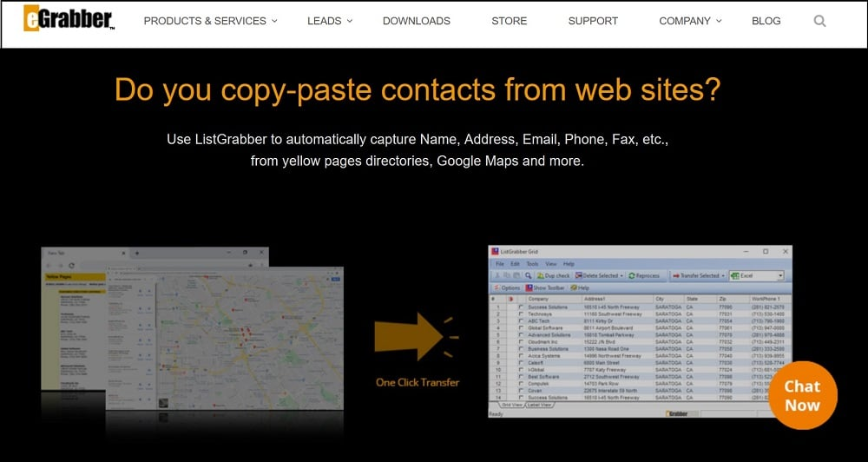Expand the Company menu chevron
Image resolution: width=868 pixels, height=462 pixels.
pos(719,21)
